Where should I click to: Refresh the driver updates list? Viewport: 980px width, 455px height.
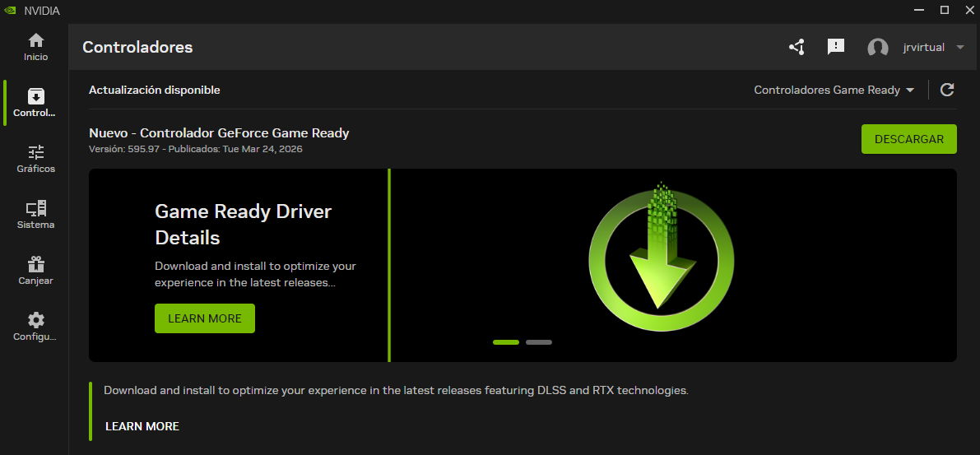point(947,90)
